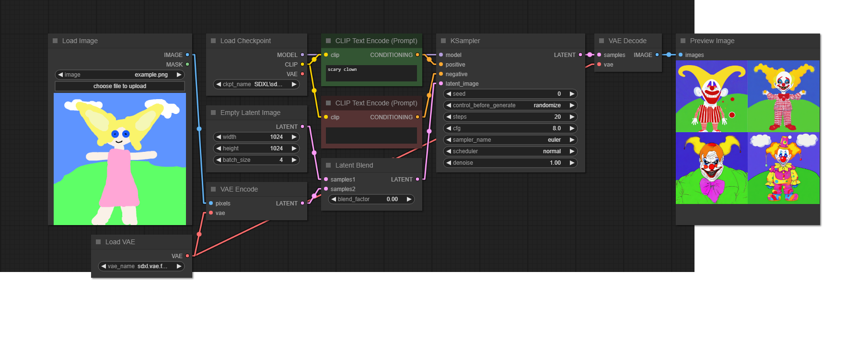Click the VAE output dot on Load VAE node

(187, 256)
